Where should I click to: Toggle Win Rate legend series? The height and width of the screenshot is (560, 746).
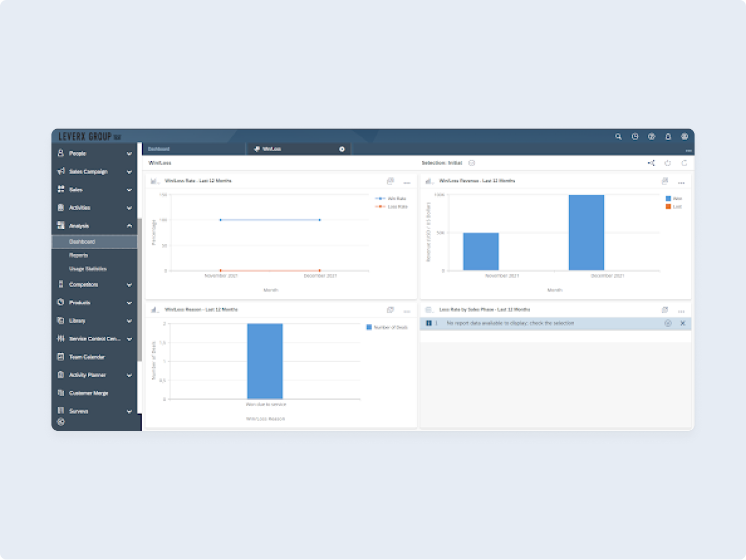(391, 198)
